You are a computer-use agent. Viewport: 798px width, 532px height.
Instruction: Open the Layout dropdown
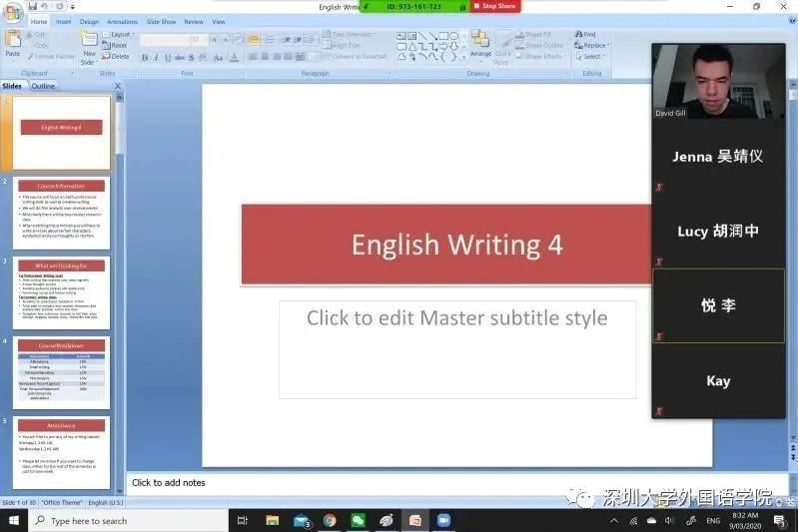[x=122, y=34]
